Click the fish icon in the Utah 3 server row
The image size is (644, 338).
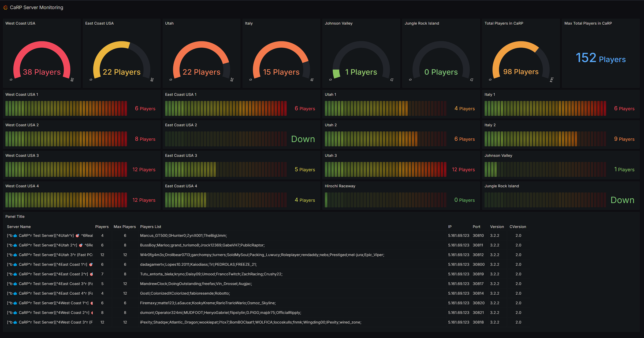15,255
